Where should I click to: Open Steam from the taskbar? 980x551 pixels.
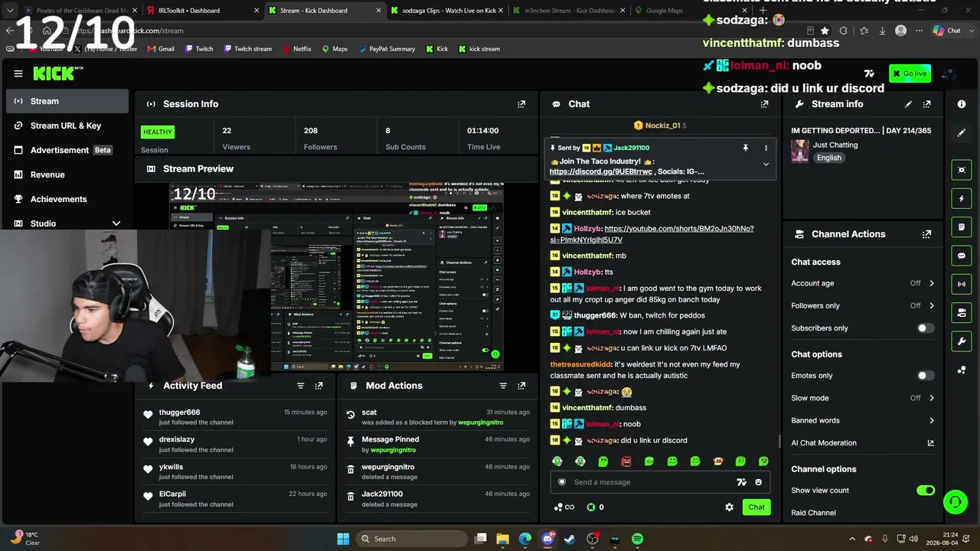(570, 539)
